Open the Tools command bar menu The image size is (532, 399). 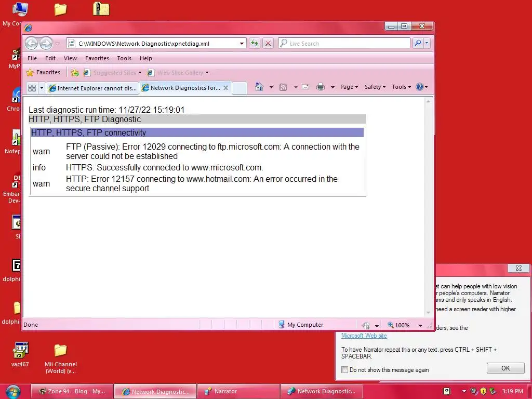coord(402,87)
